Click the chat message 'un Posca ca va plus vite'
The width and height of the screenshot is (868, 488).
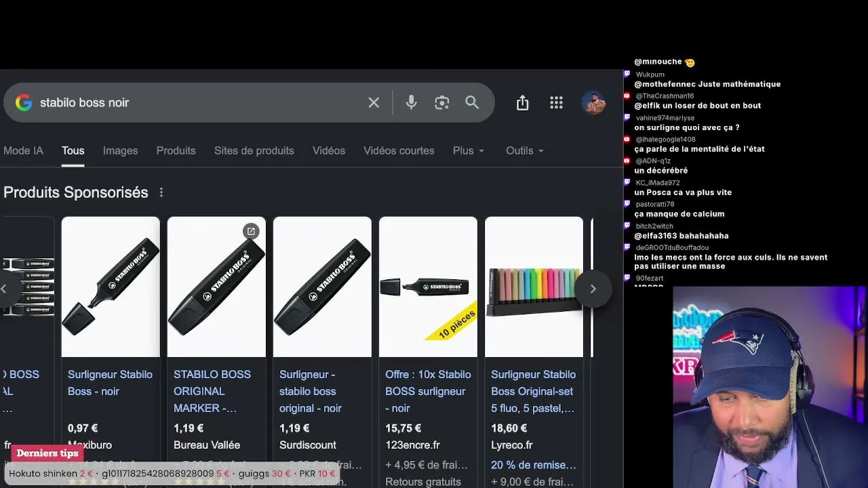tap(683, 192)
